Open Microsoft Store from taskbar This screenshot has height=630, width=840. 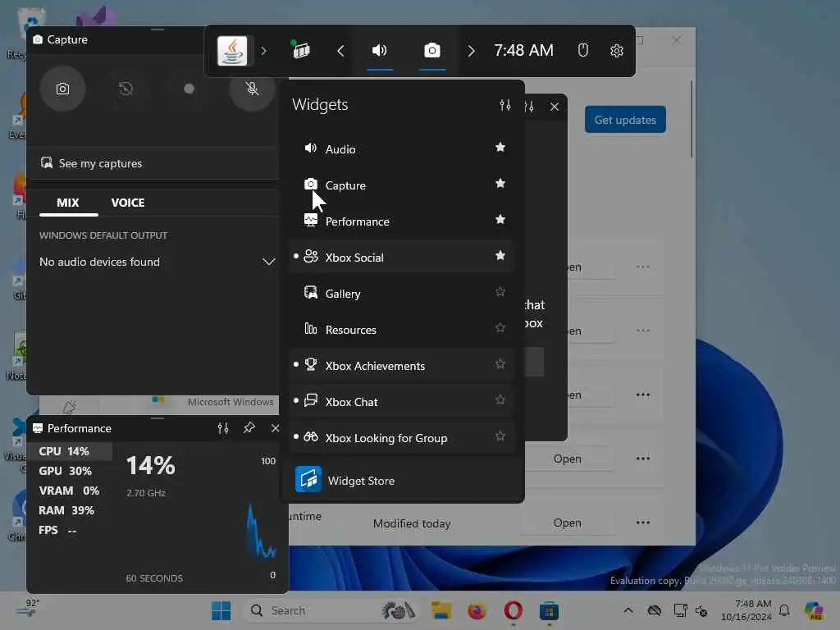coord(549,610)
